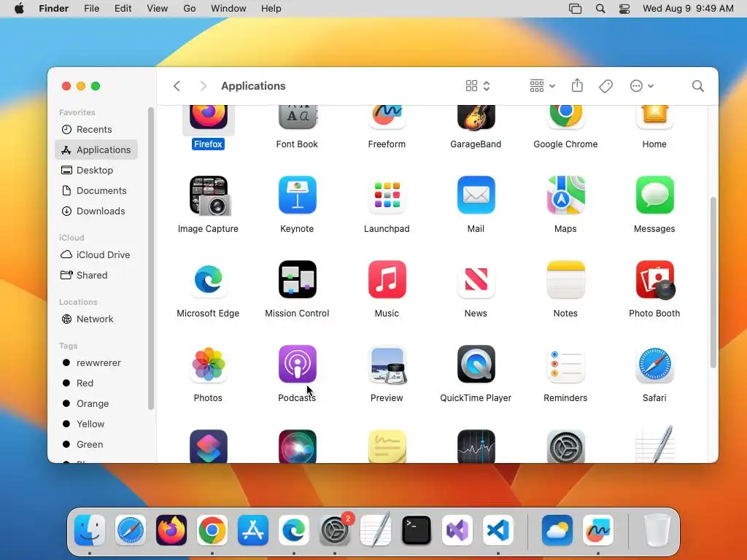747x560 pixels.
Task: Open Control Center in menu bar
Action: [x=624, y=9]
